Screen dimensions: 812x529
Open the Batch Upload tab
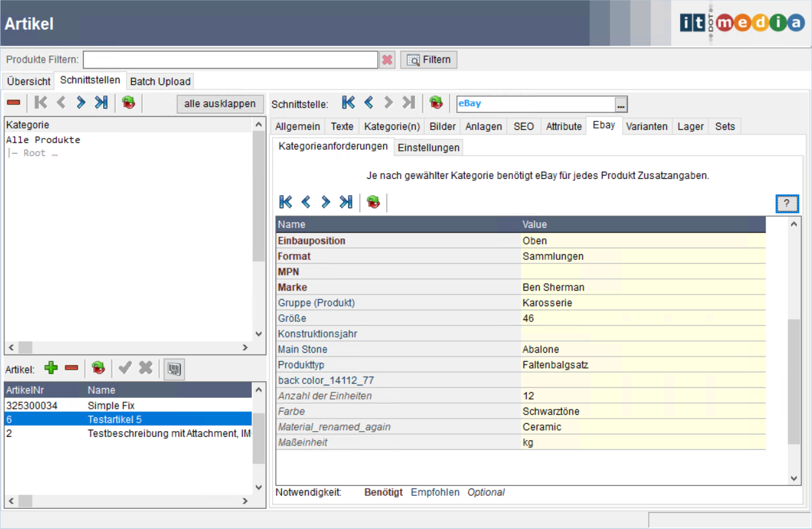(x=160, y=82)
